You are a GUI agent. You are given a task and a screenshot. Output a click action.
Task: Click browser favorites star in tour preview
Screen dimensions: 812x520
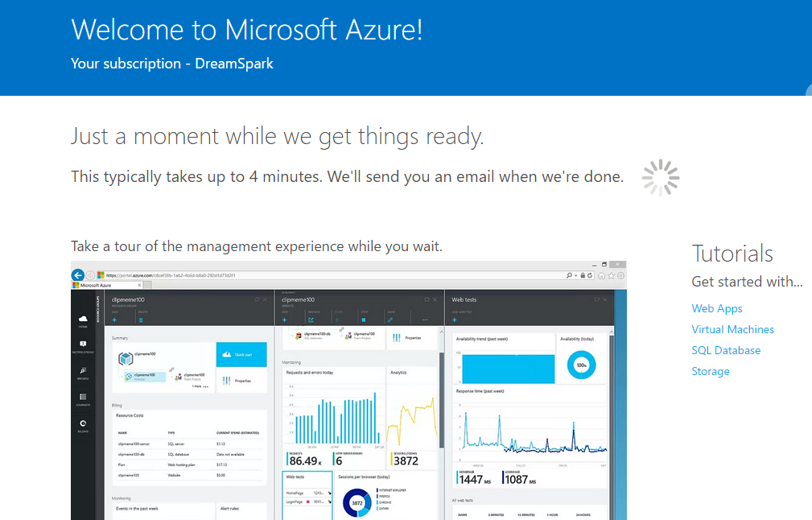[x=611, y=275]
